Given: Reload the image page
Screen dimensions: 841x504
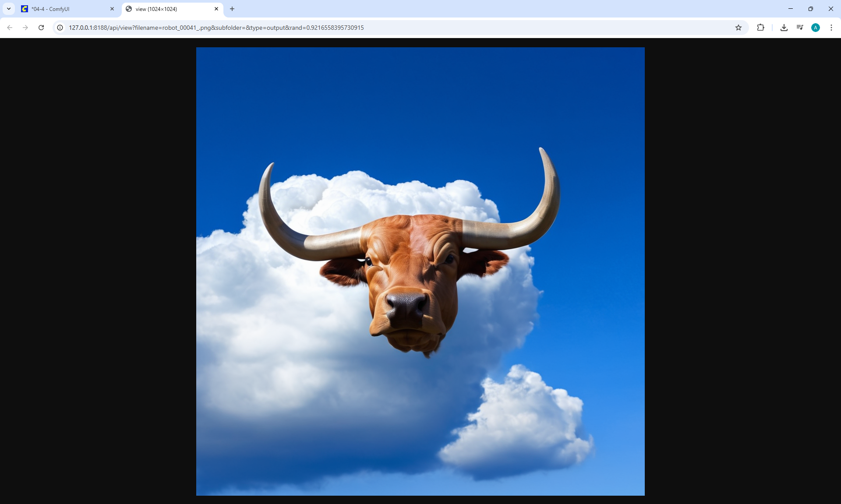Looking at the screenshot, I should [41, 28].
